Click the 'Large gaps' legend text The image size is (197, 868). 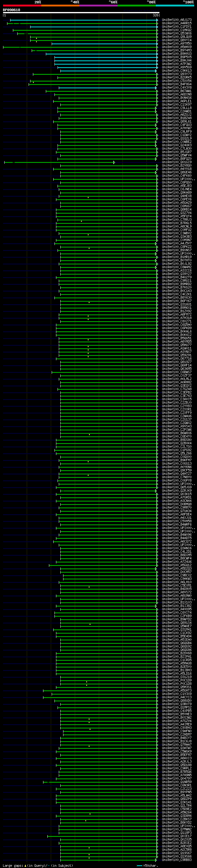coord(13,865)
